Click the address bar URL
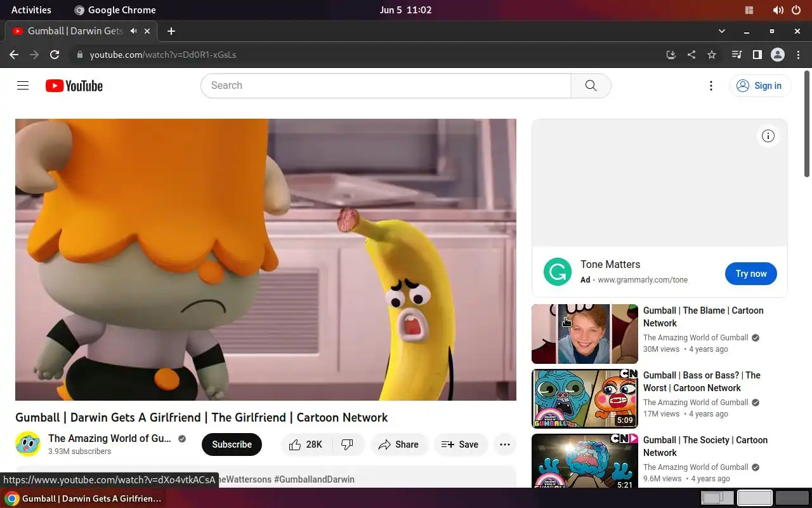 [x=163, y=55]
